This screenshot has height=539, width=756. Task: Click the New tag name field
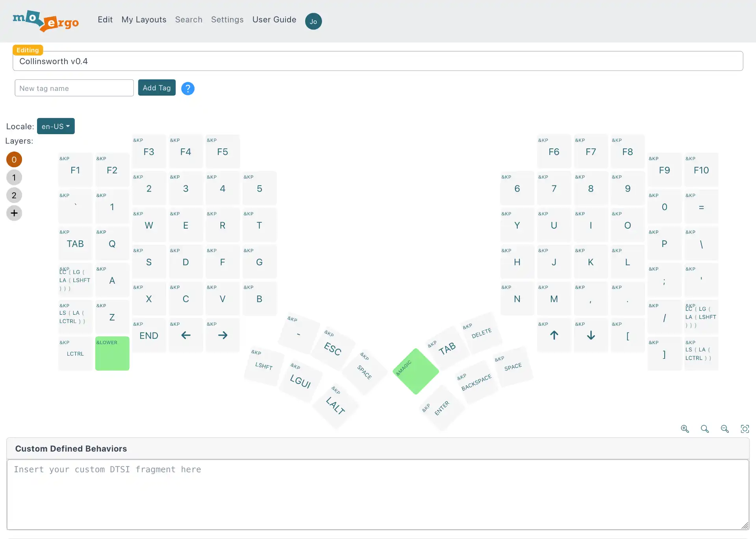74,88
